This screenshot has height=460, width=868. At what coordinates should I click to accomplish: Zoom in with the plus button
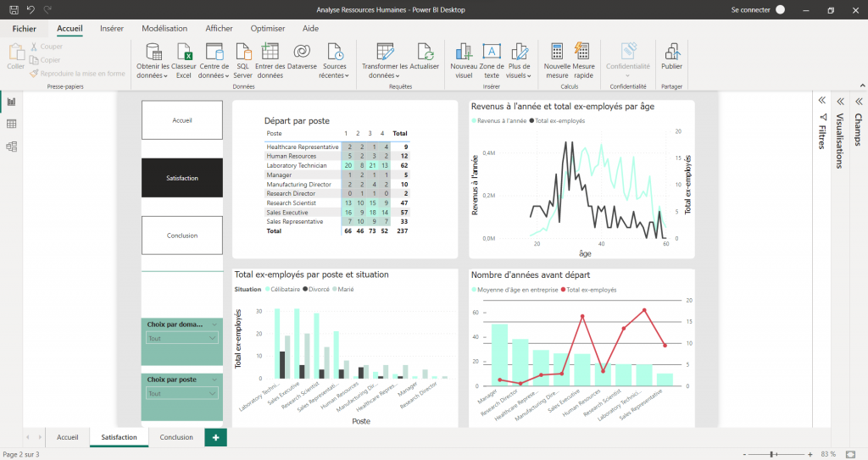pos(810,454)
